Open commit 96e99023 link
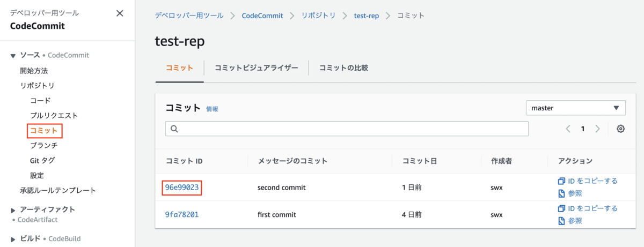The width and height of the screenshot is (644, 247). pyautogui.click(x=183, y=188)
